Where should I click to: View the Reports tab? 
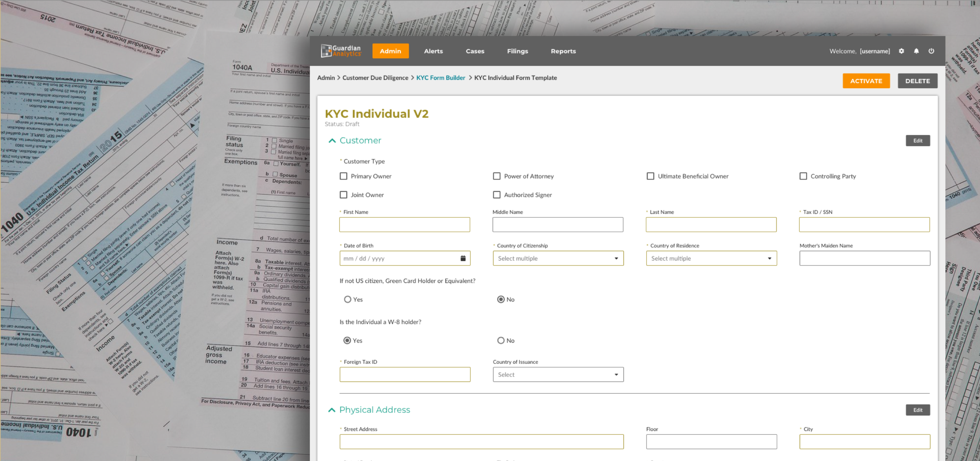563,51
